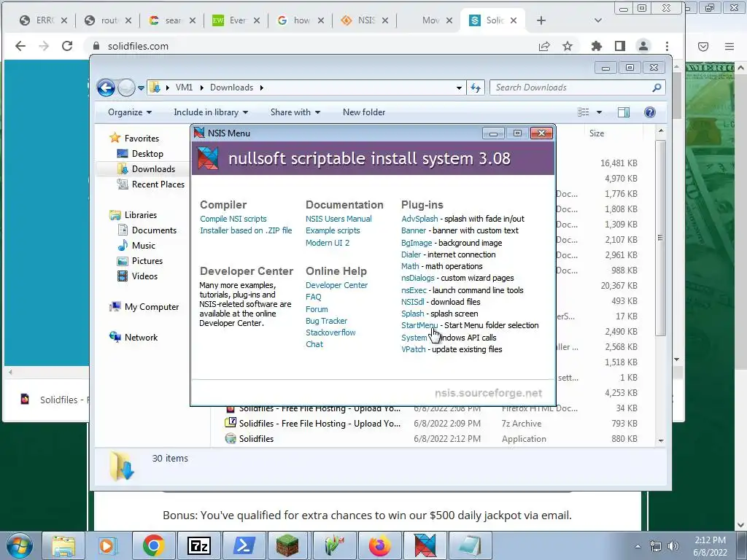Image resolution: width=747 pixels, height=560 pixels.
Task: Open the Chat link
Action: click(314, 344)
